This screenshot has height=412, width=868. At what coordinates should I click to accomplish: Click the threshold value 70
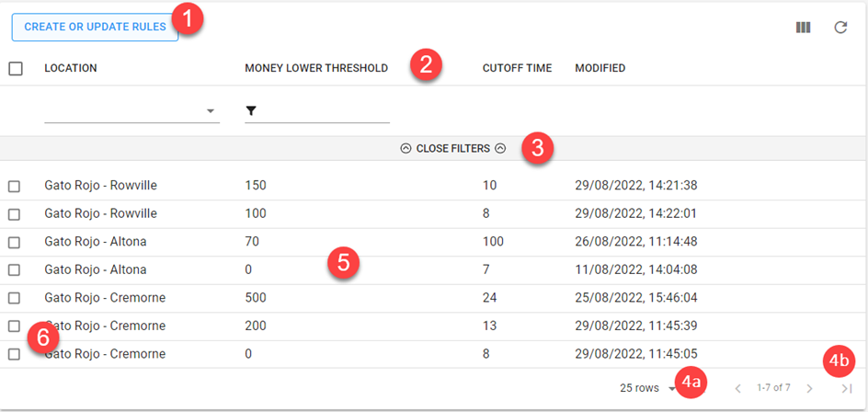[252, 242]
